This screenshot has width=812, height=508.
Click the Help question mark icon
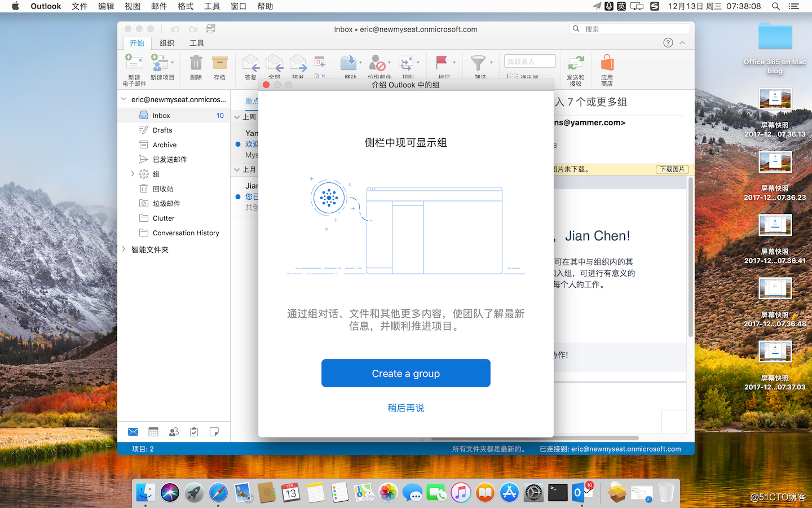click(x=668, y=43)
